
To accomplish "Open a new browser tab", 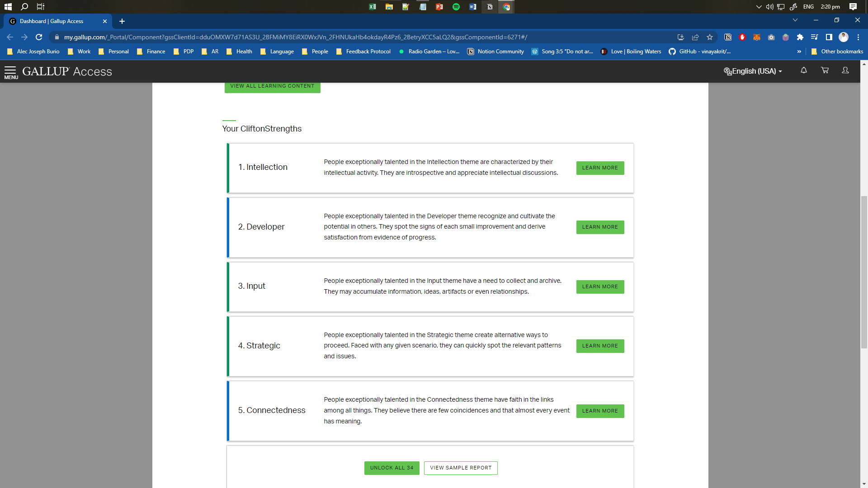I will coord(122,21).
